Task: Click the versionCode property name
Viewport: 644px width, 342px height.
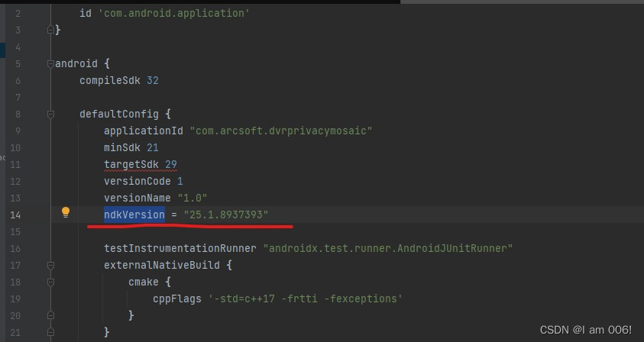Action: point(138,182)
